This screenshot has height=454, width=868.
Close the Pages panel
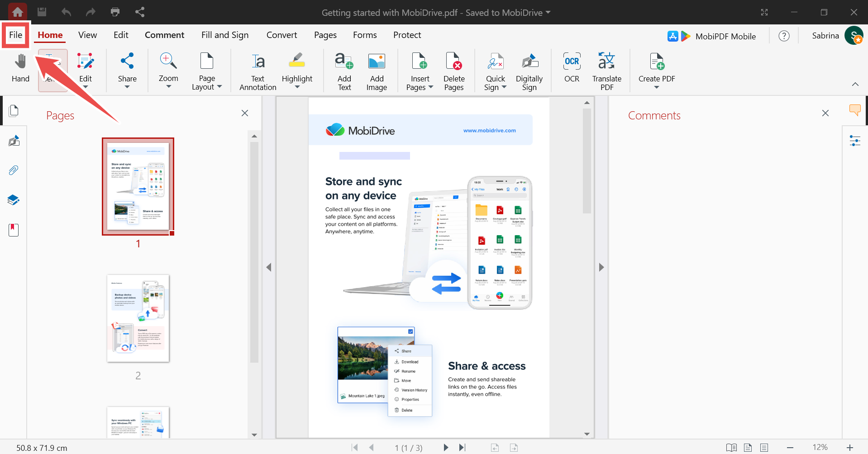point(245,113)
